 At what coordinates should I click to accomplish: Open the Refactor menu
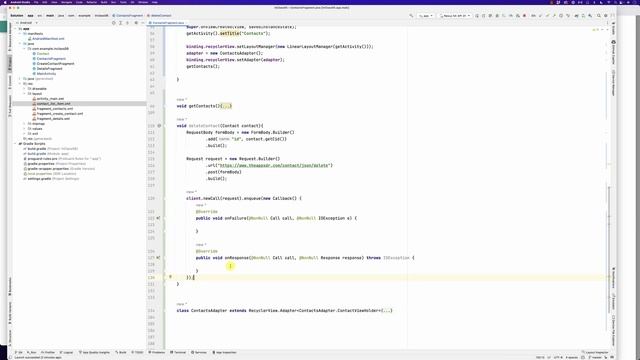coord(91,2)
